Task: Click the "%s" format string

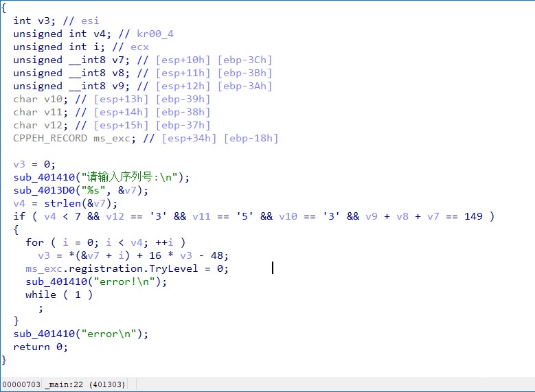Action: coord(93,190)
